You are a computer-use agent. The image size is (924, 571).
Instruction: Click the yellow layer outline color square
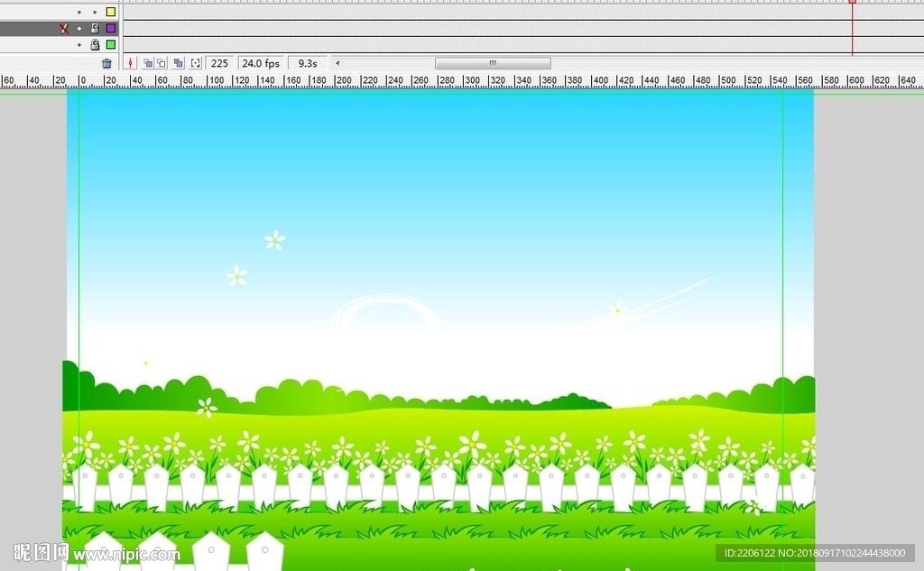click(x=111, y=13)
